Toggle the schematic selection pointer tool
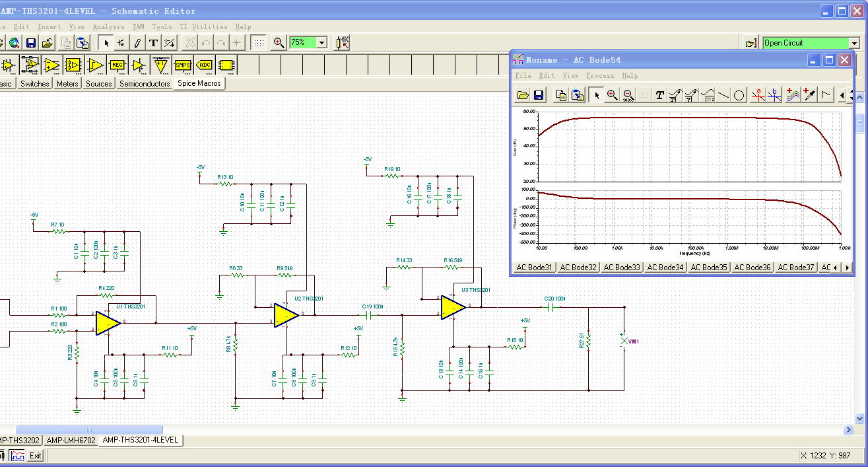Image resolution: width=868 pixels, height=467 pixels. [106, 43]
